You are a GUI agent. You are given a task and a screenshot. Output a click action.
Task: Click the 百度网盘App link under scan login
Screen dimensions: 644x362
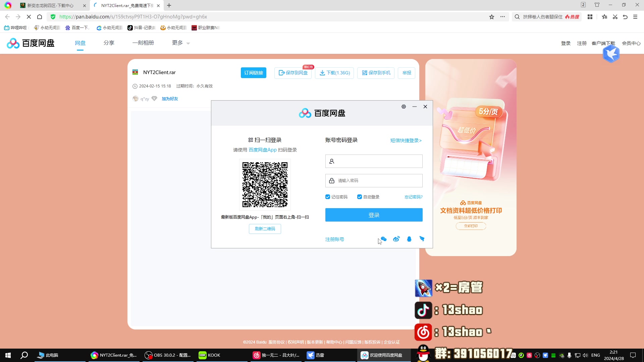tap(263, 150)
